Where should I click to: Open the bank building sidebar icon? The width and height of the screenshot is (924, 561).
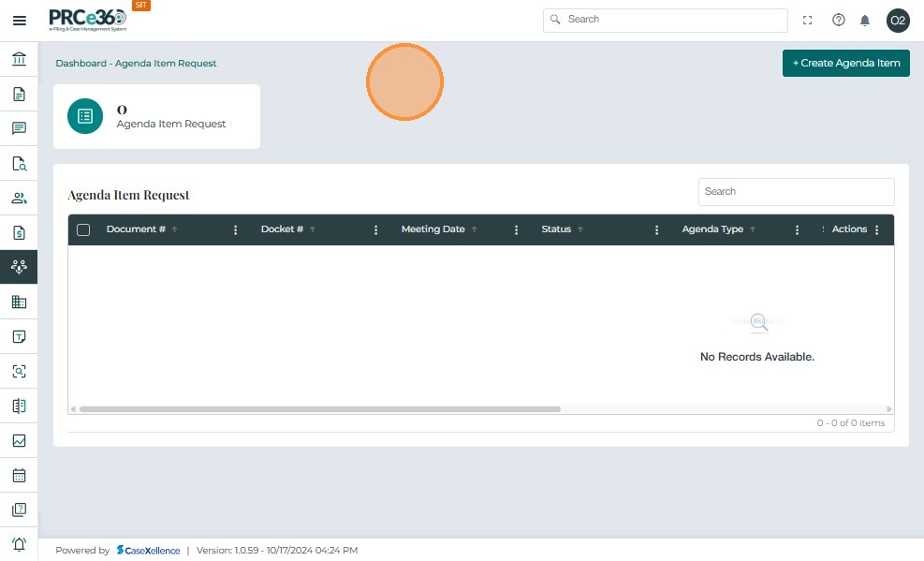tap(19, 59)
